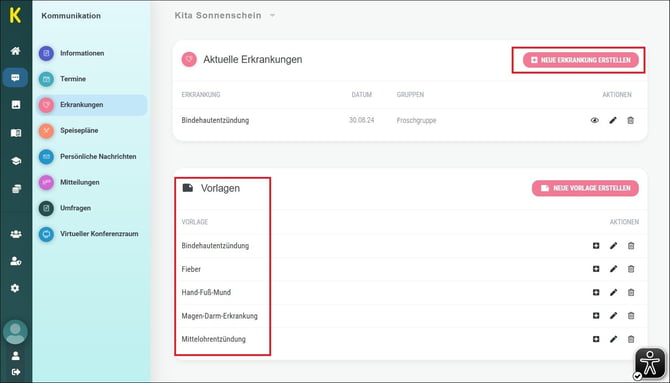This screenshot has width=670, height=383.
Task: Create illness from Mittelohrentzündung template plus icon
Action: pos(596,339)
